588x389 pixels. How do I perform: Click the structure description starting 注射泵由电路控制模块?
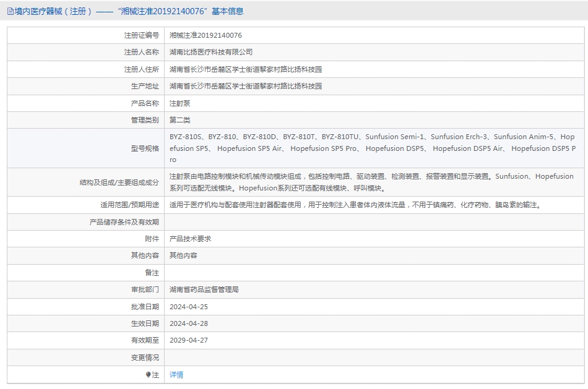pos(371,182)
